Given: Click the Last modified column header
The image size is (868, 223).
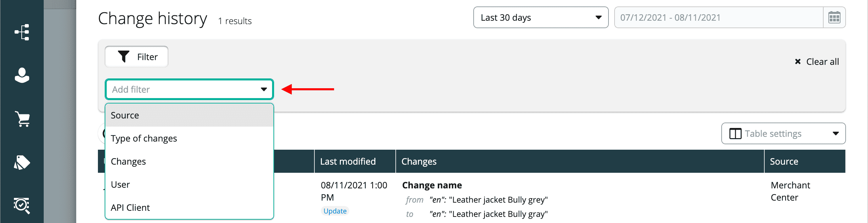Looking at the screenshot, I should (x=348, y=162).
